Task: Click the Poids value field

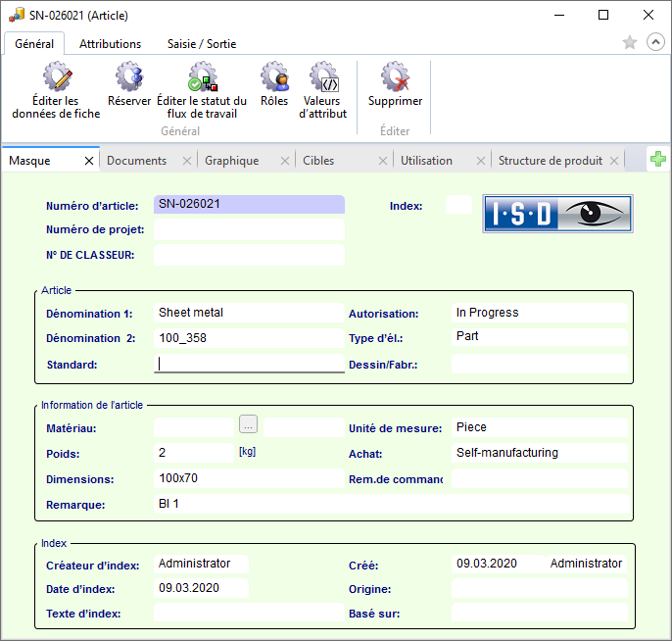Action: tap(194, 453)
